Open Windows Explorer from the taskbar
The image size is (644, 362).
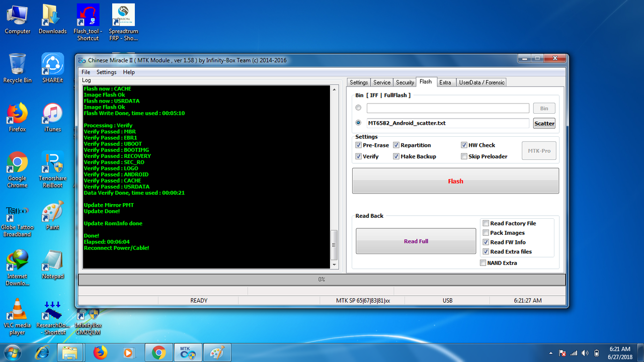(70, 352)
